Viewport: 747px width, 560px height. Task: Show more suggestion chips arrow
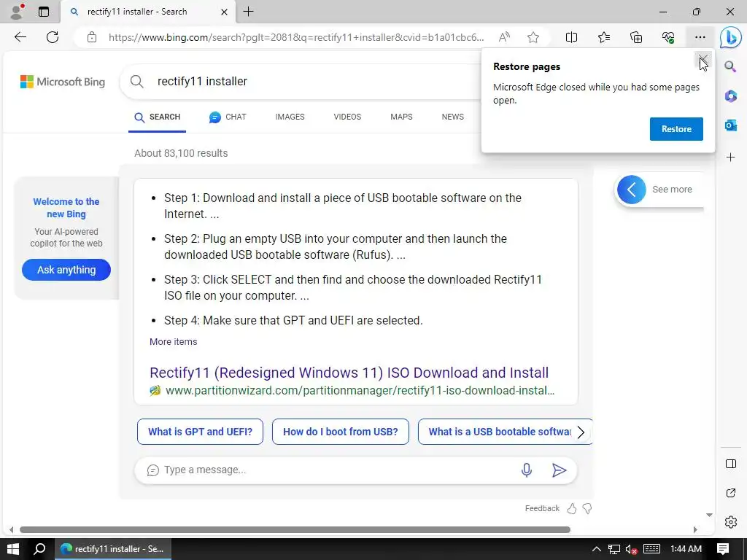click(581, 432)
